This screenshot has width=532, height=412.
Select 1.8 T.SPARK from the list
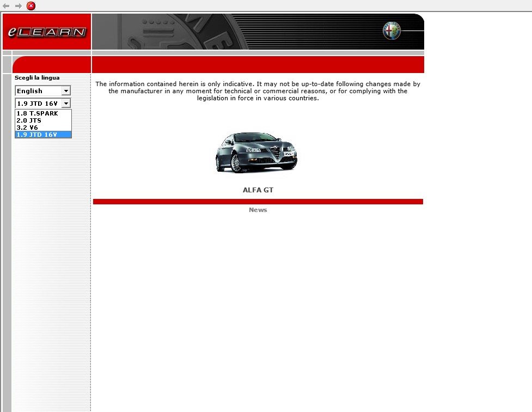coord(43,113)
